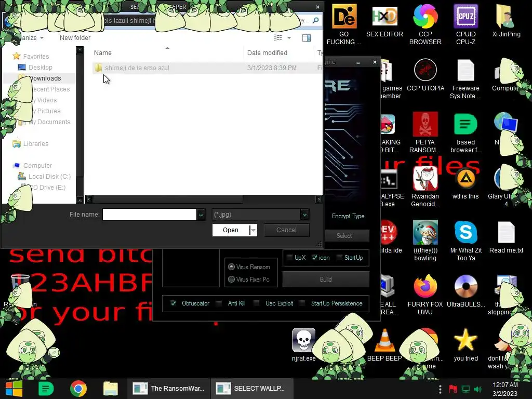Image resolution: width=532 pixels, height=399 pixels.
Task: Click New folder in the toolbar
Action: [x=75, y=37]
